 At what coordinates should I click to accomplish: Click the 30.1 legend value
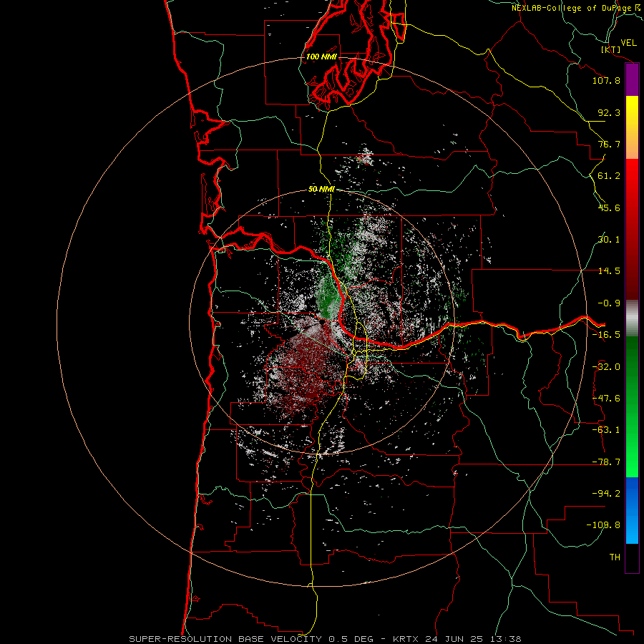coord(609,240)
